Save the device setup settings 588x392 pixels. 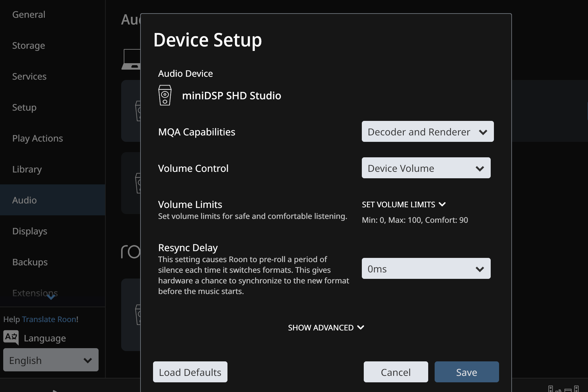[x=467, y=372]
